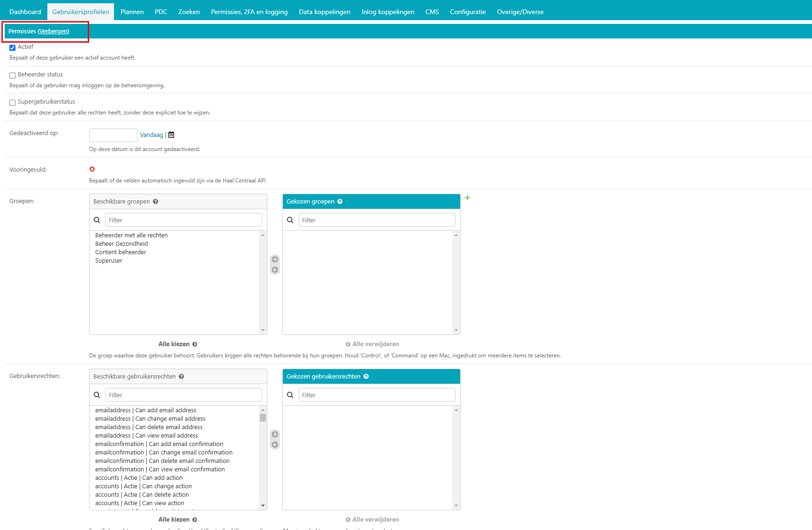The width and height of the screenshot is (812, 530).
Task: Click help icon beside Gekozen gebruikersrechten
Action: coord(366,377)
